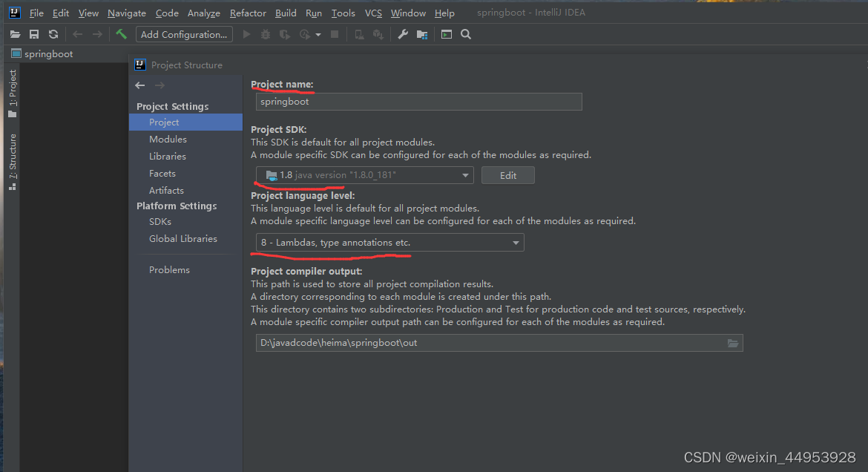Open the Help menu
This screenshot has width=868, height=472.
tap(444, 13)
